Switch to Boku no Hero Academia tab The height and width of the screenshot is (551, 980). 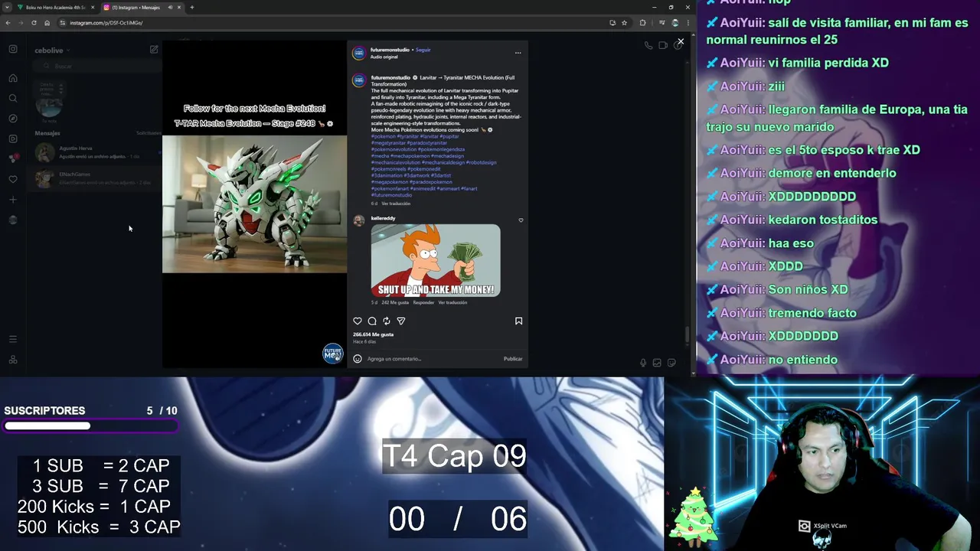[56, 8]
